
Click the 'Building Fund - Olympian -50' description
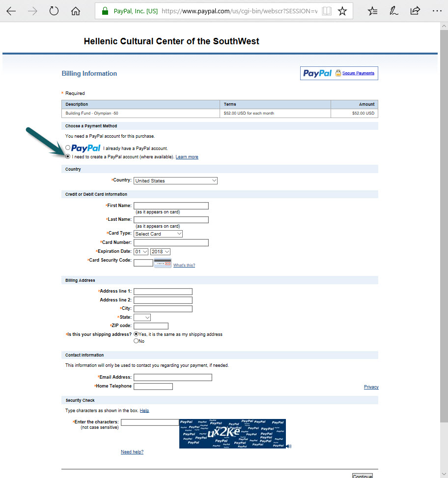[x=92, y=113]
